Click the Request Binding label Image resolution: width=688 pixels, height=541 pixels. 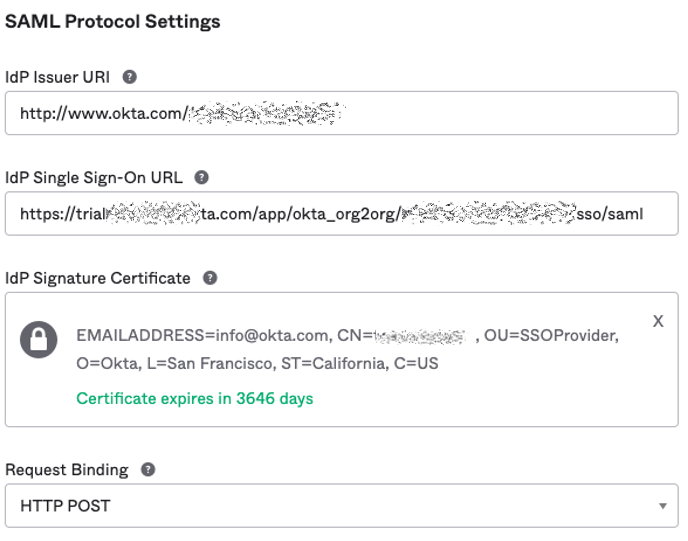[68, 470]
